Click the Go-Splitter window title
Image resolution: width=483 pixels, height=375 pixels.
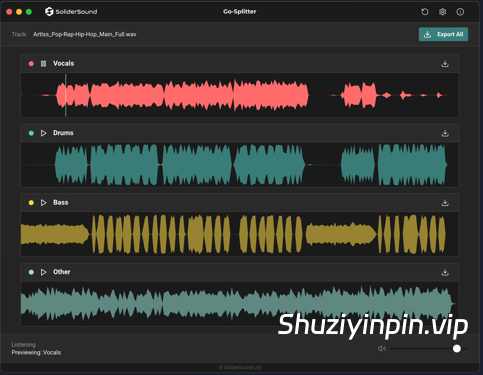coord(240,12)
